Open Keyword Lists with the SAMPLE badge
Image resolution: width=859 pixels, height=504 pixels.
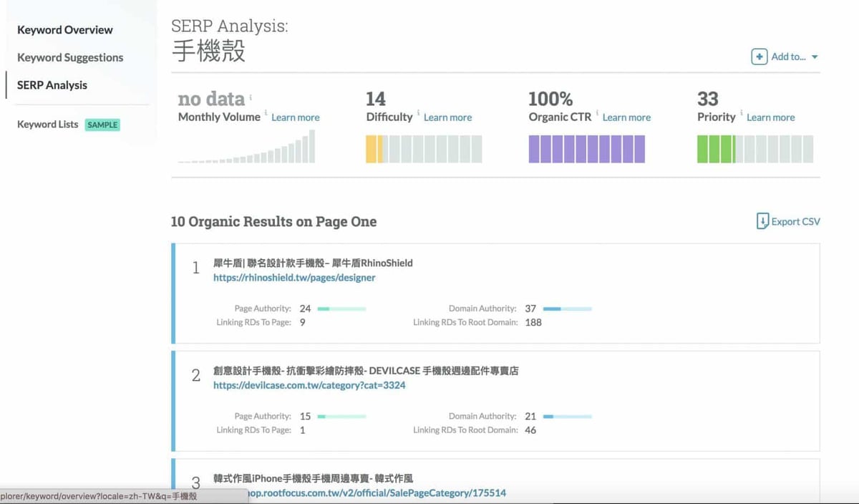pyautogui.click(x=47, y=124)
